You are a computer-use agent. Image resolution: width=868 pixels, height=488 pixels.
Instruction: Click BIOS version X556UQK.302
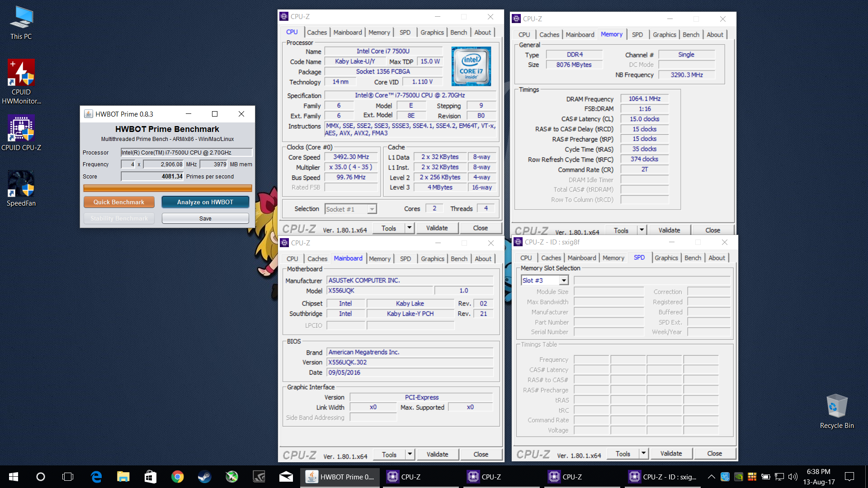tap(410, 362)
